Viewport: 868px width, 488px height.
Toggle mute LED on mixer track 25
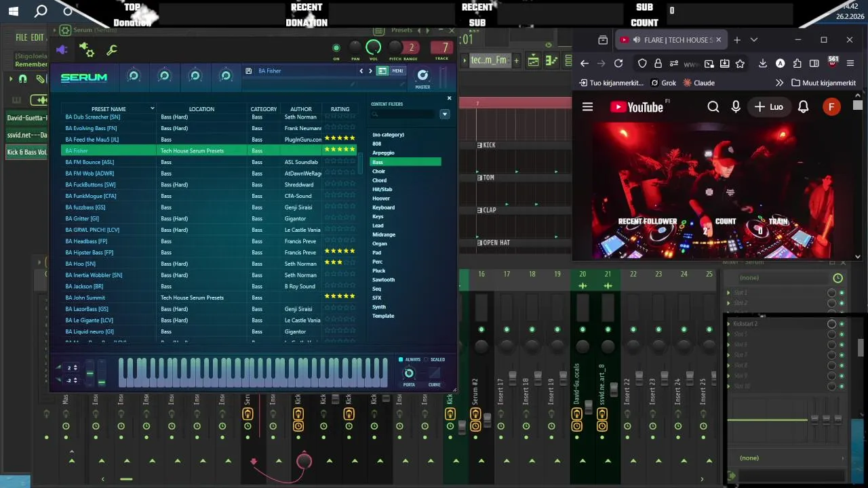(x=709, y=329)
